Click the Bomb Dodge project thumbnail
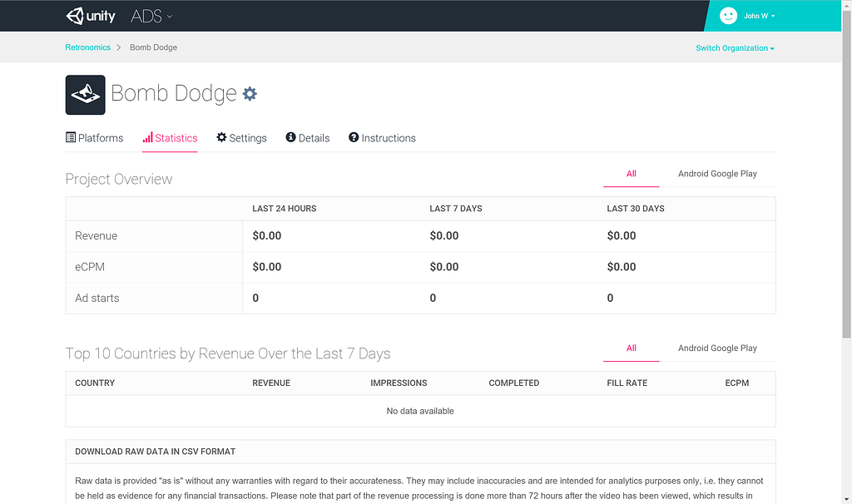The height and width of the screenshot is (504, 852). coord(85,95)
